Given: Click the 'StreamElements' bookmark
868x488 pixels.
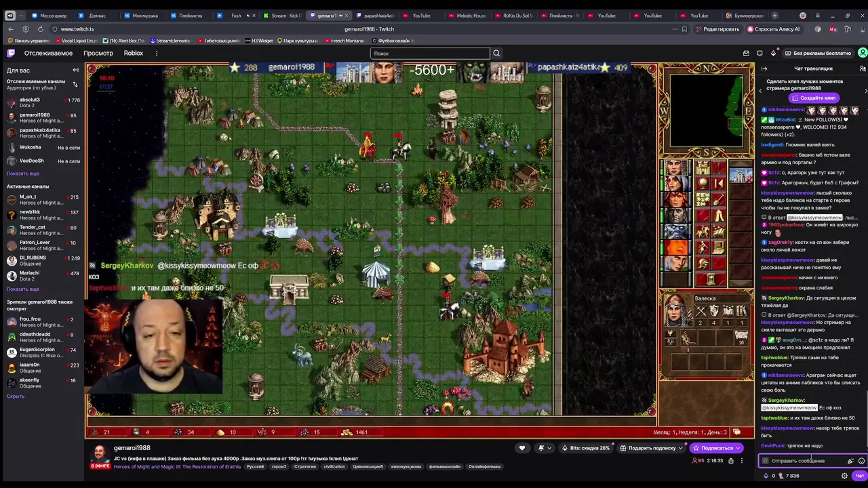Looking at the screenshot, I should point(170,41).
